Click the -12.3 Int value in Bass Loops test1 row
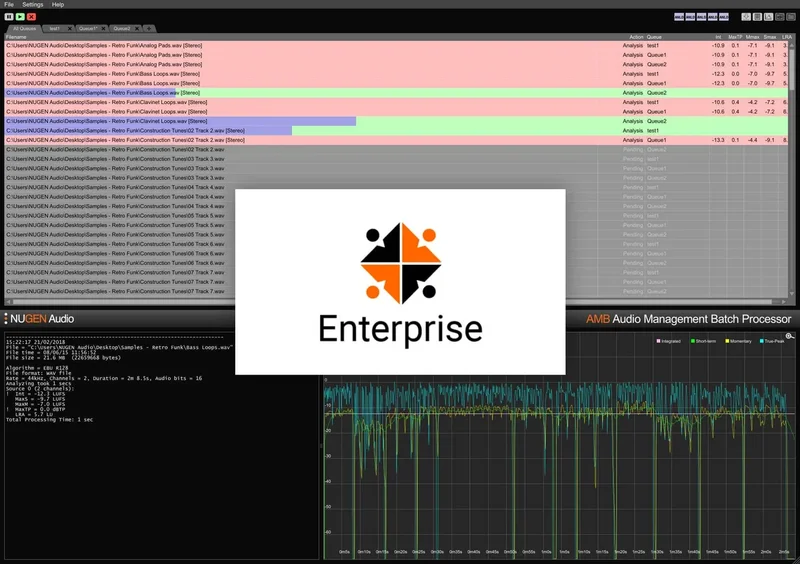 point(718,74)
